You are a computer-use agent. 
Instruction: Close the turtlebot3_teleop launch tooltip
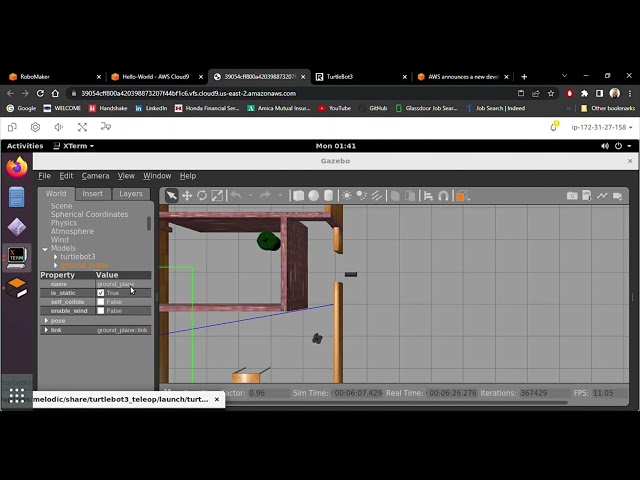[217, 400]
